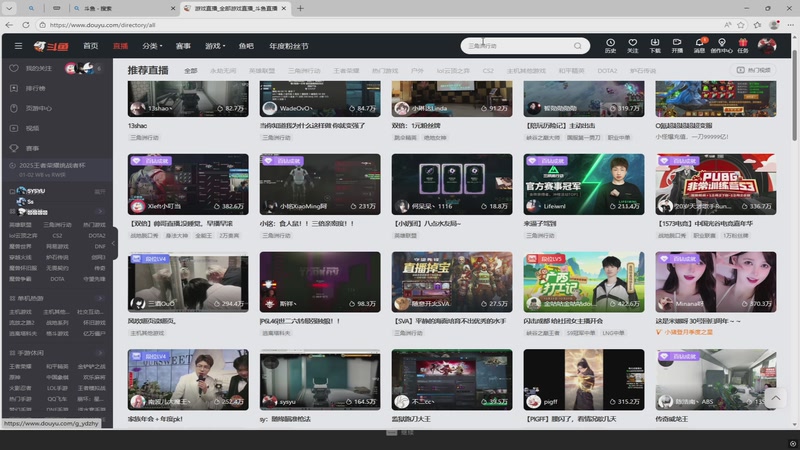Bookmark the page with star icon
800x450 pixels.
click(741, 24)
